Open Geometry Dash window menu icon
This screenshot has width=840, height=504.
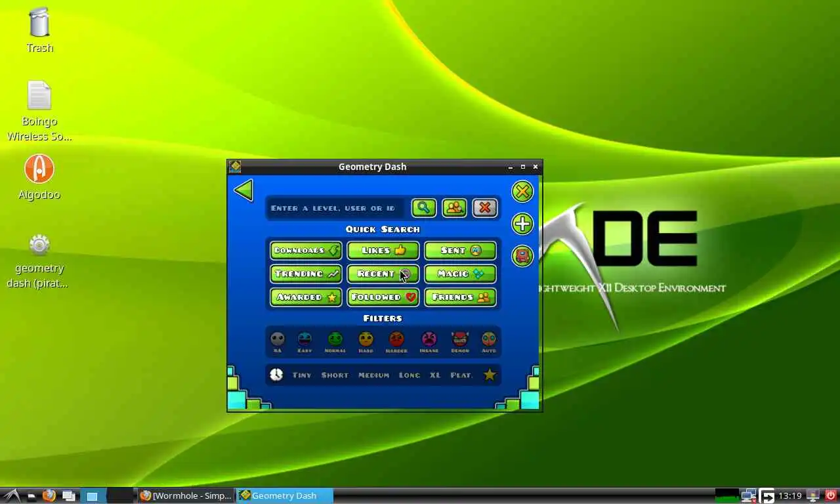point(235,167)
